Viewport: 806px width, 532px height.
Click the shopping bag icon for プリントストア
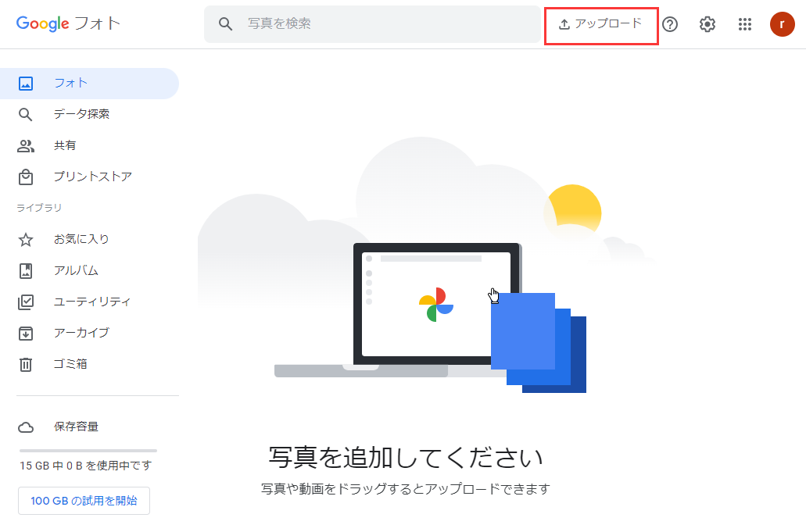click(x=26, y=177)
